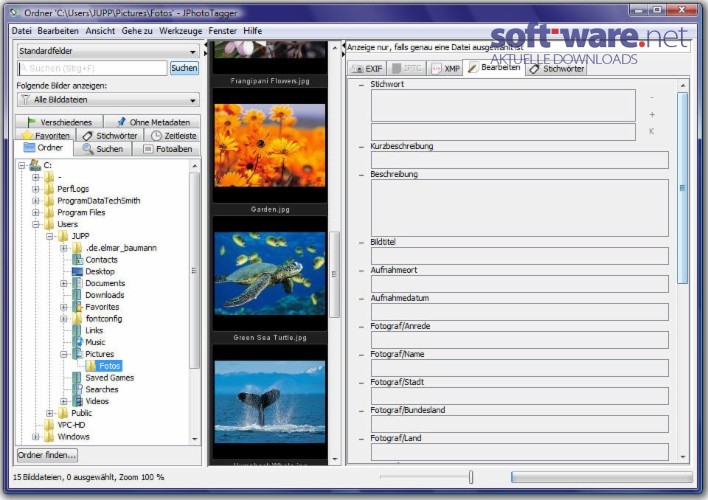Switch to the Favoriten tab
The height and width of the screenshot is (500, 708).
46,136
